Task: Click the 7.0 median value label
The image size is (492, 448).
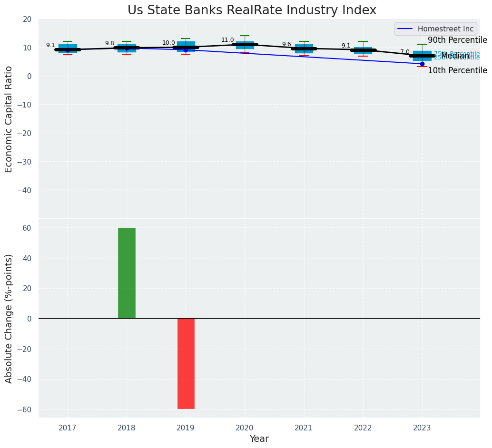Action: (404, 52)
